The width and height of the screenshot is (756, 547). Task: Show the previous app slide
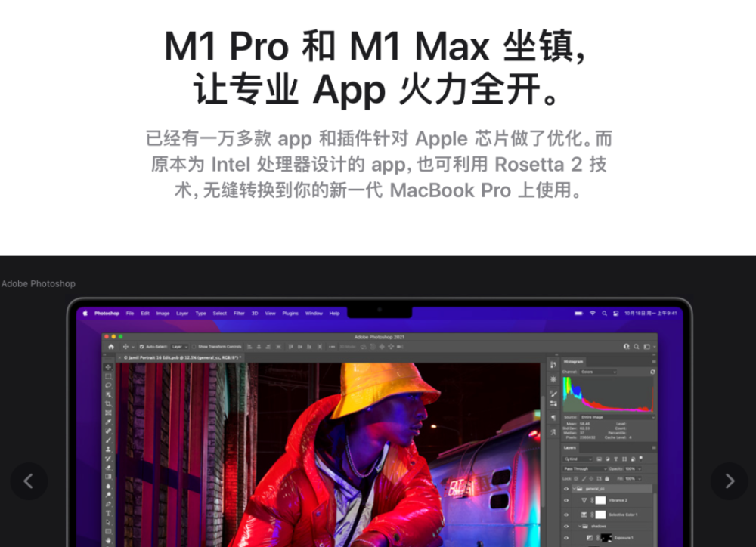(29, 481)
